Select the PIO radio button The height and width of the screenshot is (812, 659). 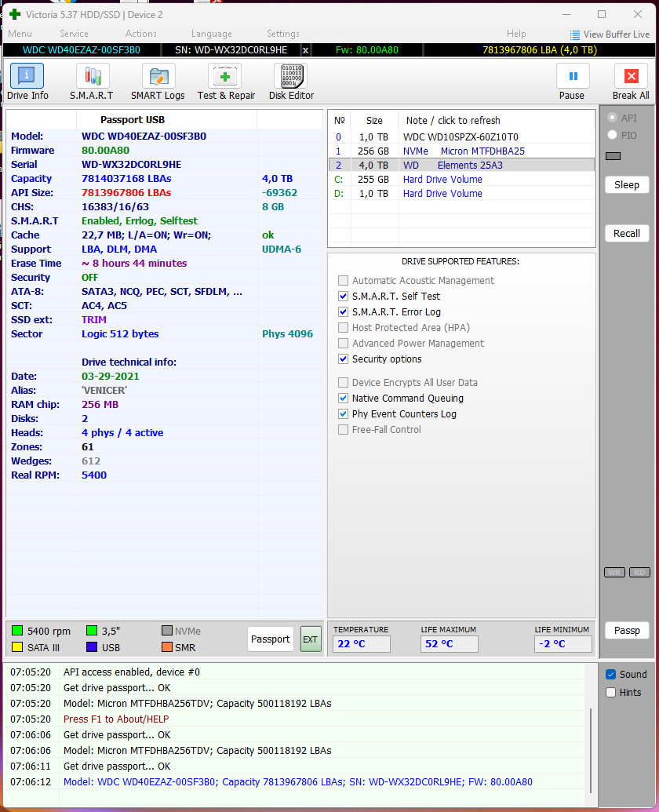612,135
